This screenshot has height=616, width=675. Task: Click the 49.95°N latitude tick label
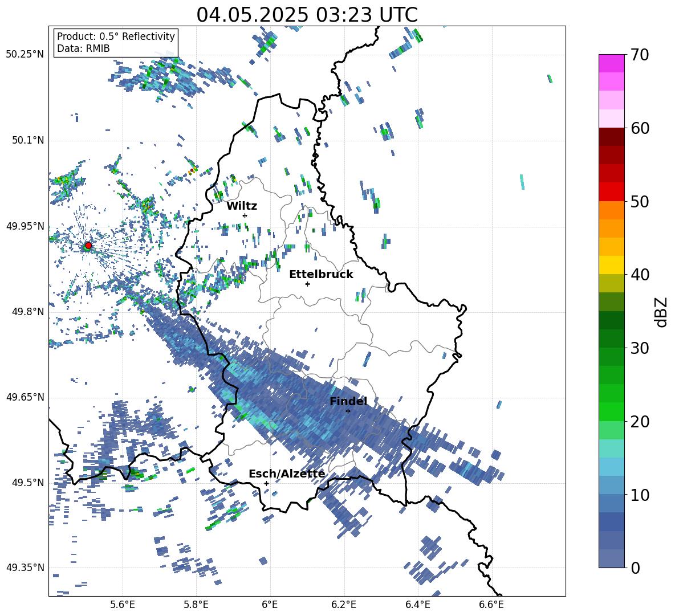coord(25,226)
